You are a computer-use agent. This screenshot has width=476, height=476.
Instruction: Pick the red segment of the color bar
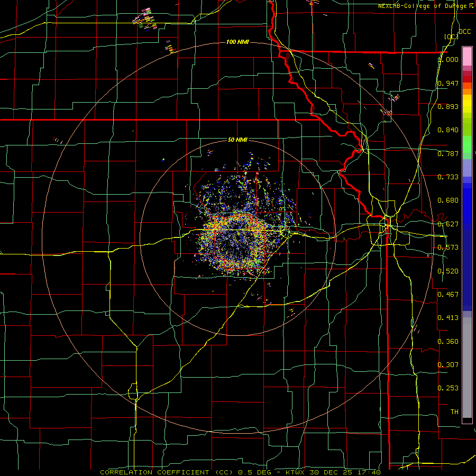pyautogui.click(x=467, y=79)
